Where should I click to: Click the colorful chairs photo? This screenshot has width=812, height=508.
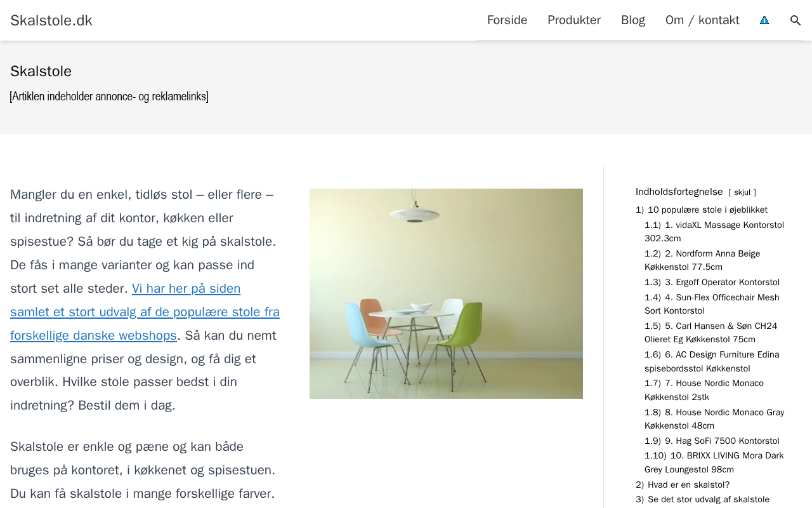[x=446, y=293]
